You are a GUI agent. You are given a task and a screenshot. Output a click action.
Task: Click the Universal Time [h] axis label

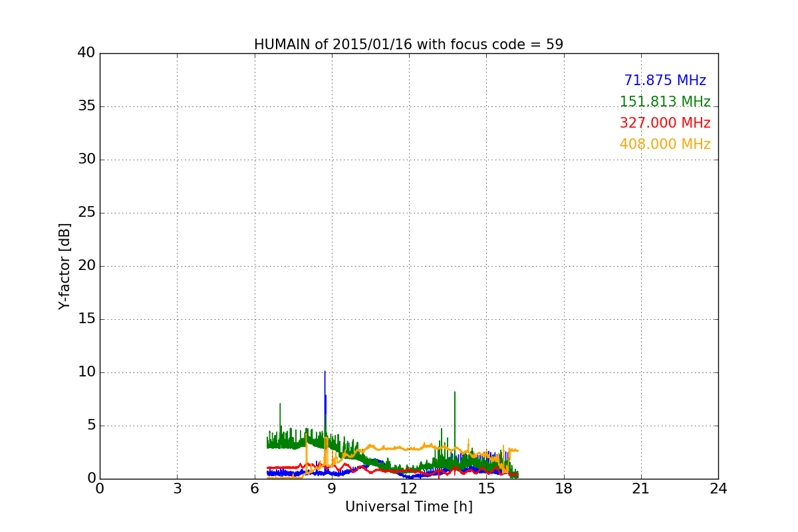tap(409, 507)
